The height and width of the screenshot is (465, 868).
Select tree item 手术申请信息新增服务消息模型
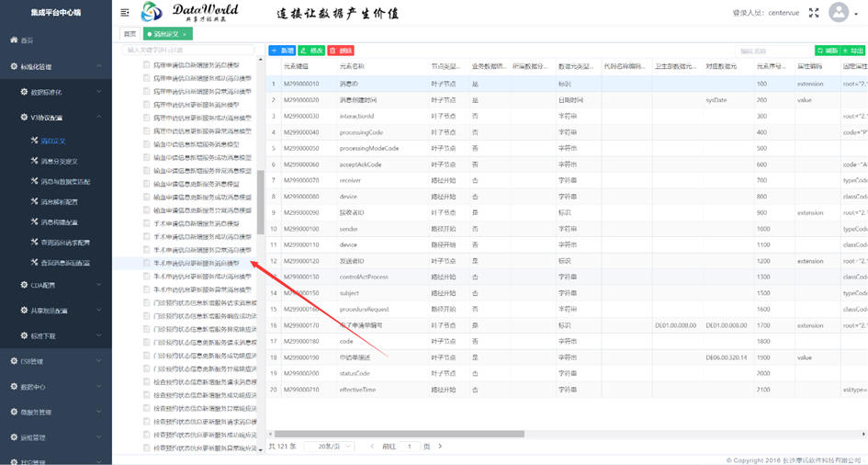click(196, 223)
